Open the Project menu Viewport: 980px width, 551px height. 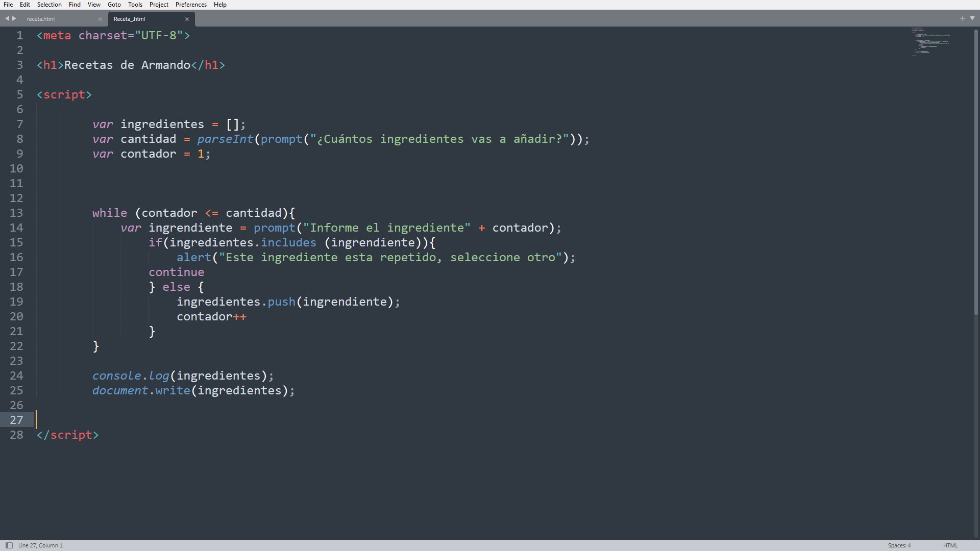tap(159, 5)
